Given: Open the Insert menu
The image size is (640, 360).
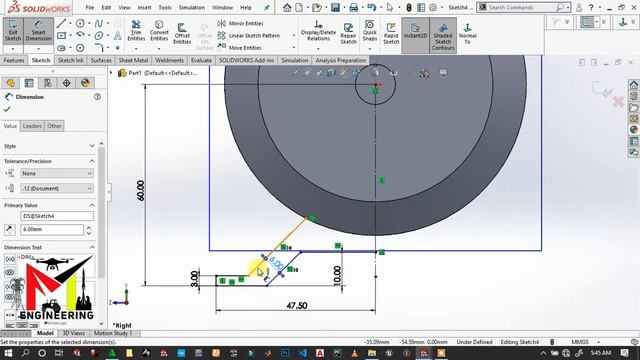Looking at the screenshot, I should (144, 7).
